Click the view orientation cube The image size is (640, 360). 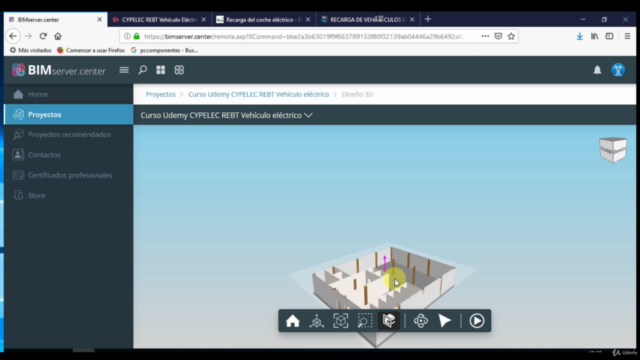pyautogui.click(x=613, y=150)
